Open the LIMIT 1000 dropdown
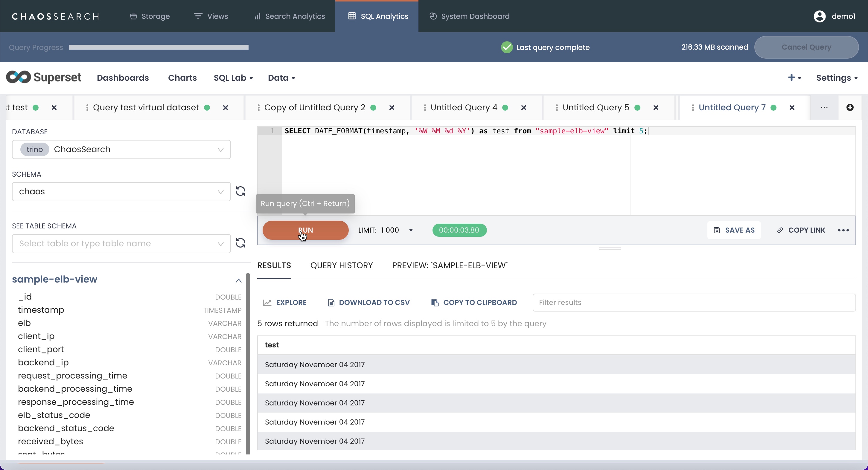The width and height of the screenshot is (868, 470). tap(411, 230)
